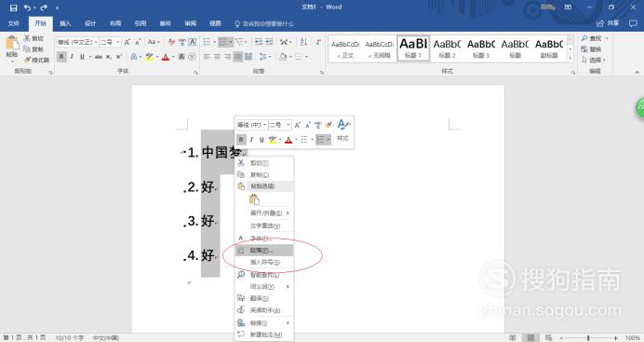
Task: Click the Clear Formatting icon in ribbon
Action: (171, 42)
